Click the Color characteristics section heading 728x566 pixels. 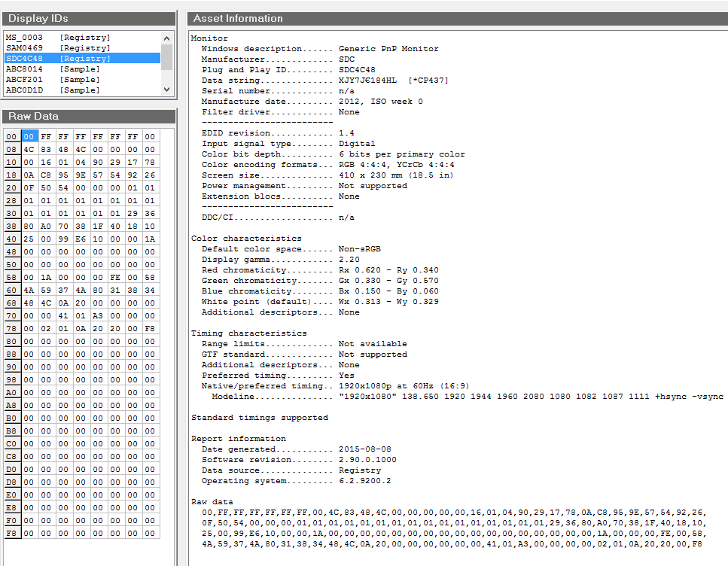pyautogui.click(x=246, y=239)
